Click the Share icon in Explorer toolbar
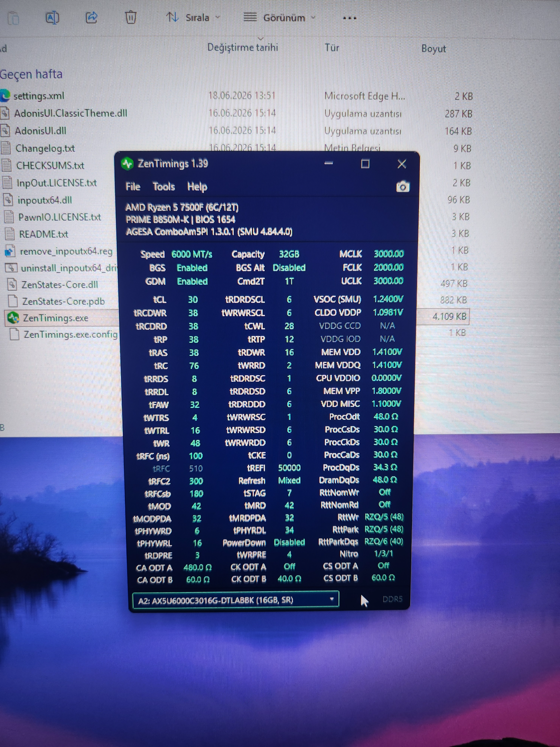Screen dimensions: 560x747 coord(91,17)
